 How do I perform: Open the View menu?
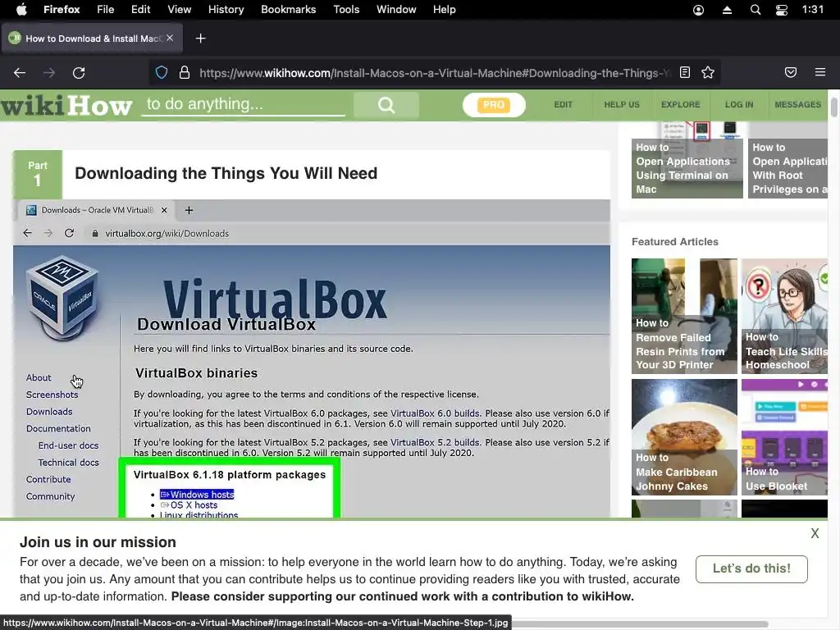coord(179,10)
